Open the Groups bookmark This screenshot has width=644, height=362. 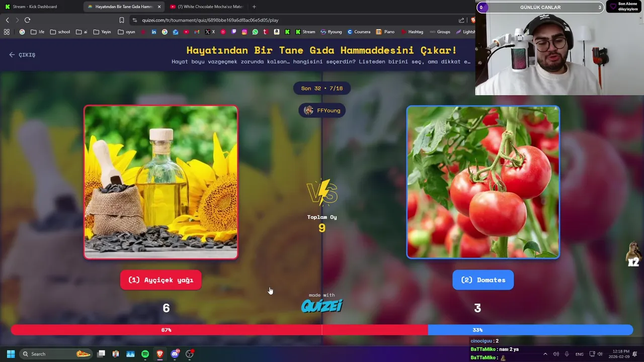[x=440, y=32]
